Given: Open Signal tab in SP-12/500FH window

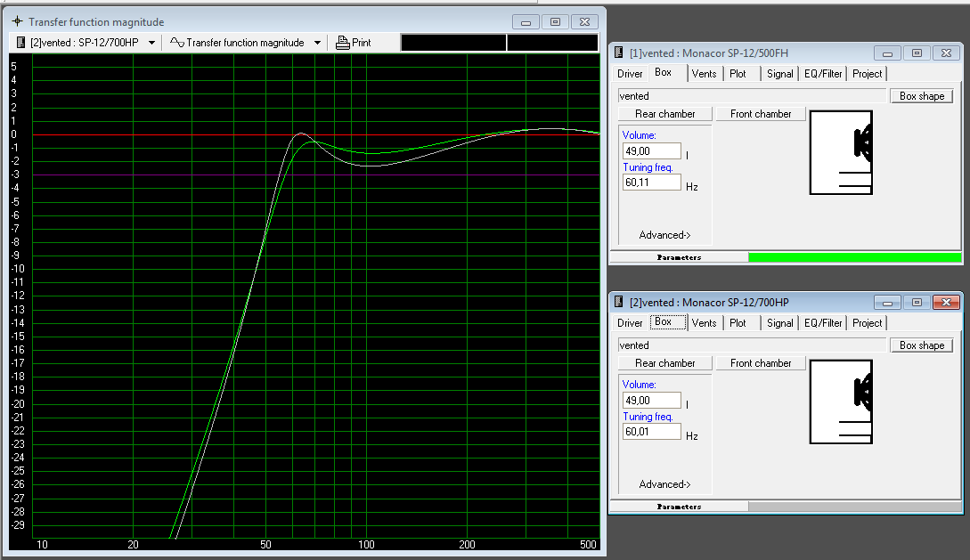Looking at the screenshot, I should 779,74.
